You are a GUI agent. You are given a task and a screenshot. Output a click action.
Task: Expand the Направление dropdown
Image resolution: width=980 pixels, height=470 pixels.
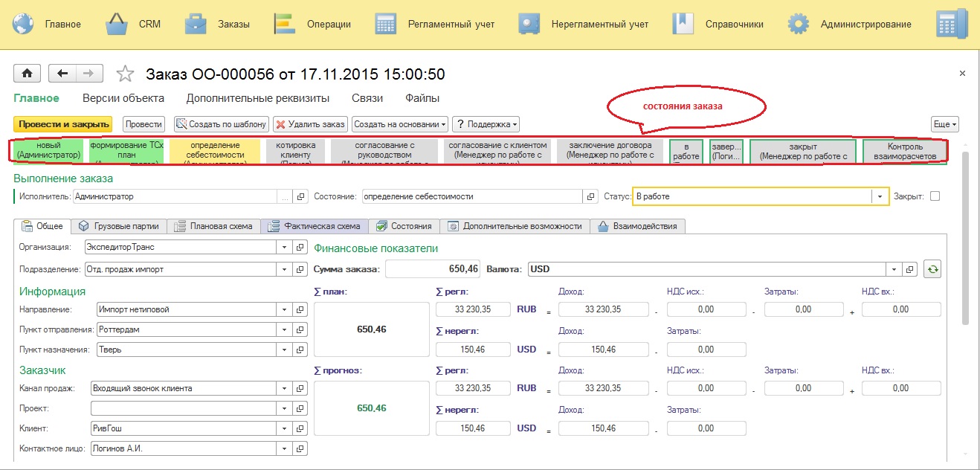(285, 309)
